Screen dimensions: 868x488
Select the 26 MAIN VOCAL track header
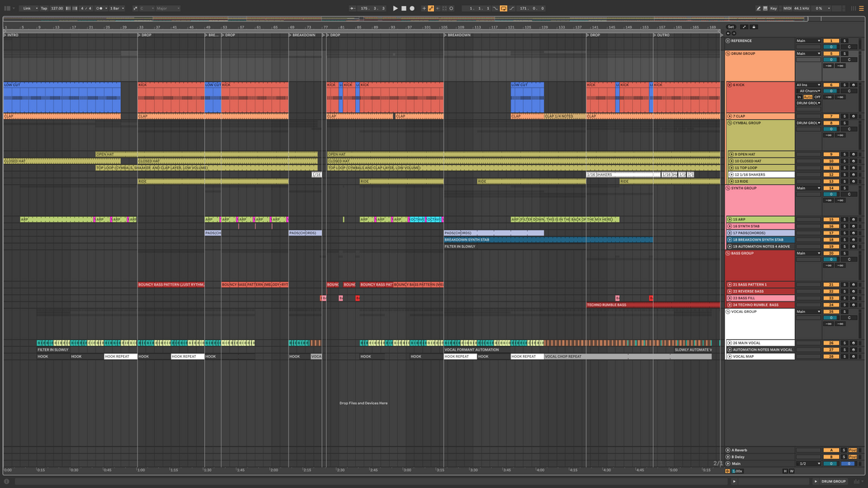(760, 343)
